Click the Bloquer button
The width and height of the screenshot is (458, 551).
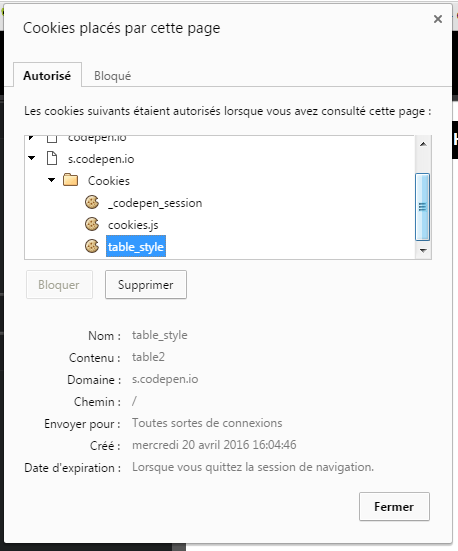pos(59,285)
